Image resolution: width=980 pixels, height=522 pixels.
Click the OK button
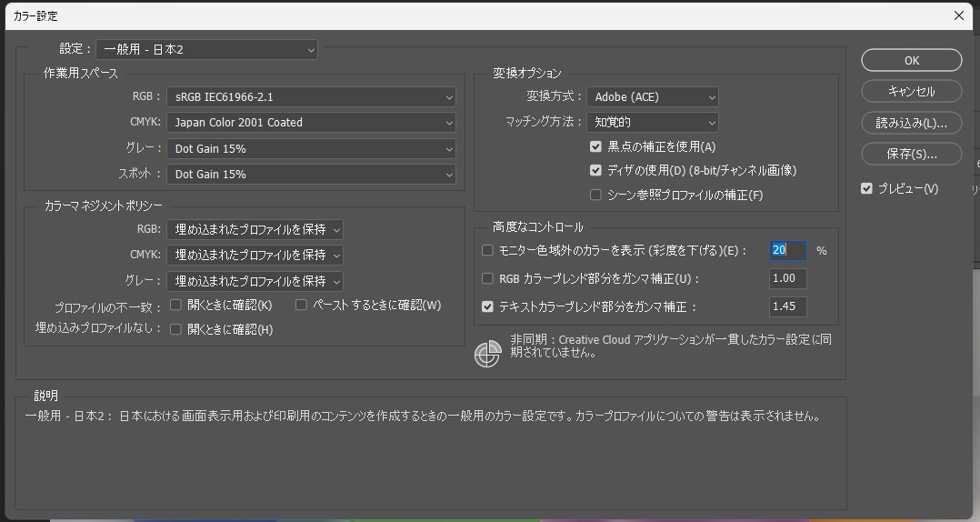911,61
